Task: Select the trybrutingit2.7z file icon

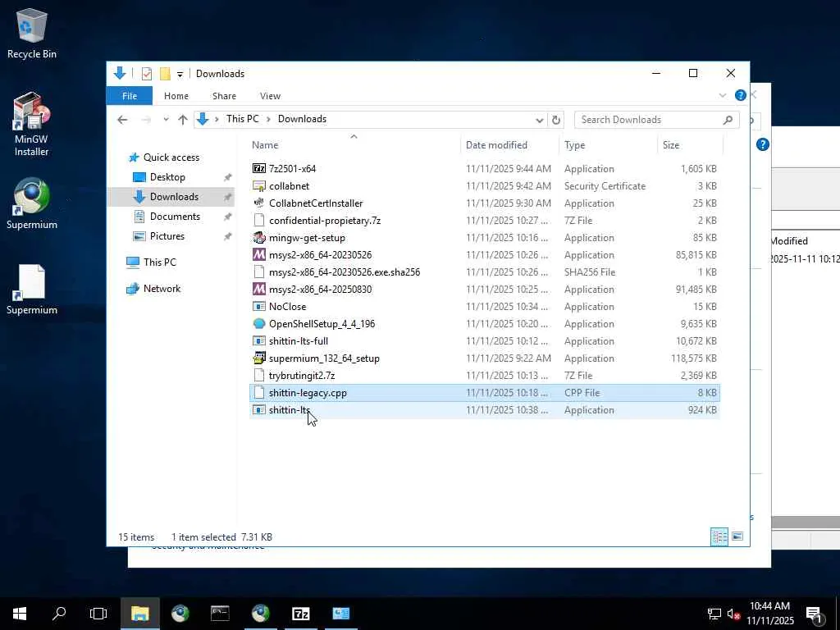Action: point(258,375)
